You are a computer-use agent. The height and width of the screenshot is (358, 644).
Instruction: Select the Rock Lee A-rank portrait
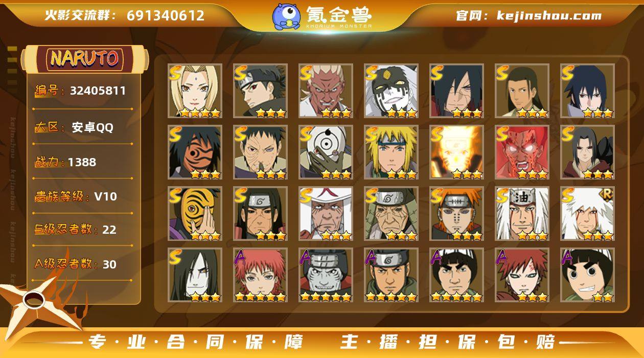point(587,275)
